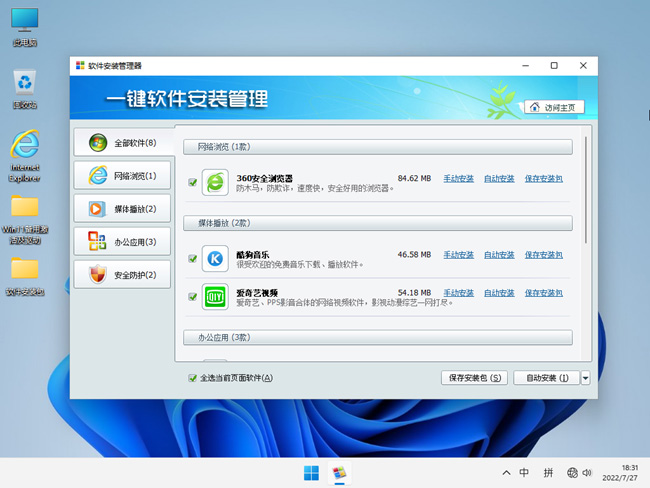Click the 访问主页 home button
650x488 pixels.
554,107
